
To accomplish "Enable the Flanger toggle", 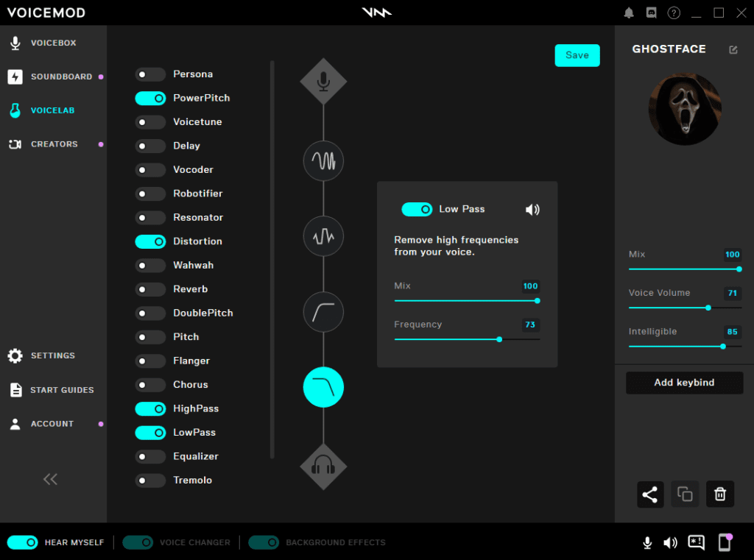I will tap(150, 361).
